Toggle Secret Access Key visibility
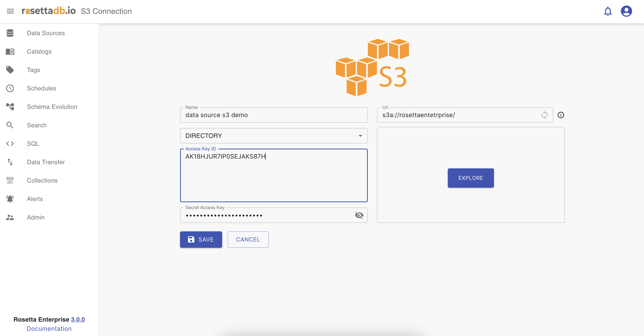This screenshot has height=336, width=644. (359, 215)
